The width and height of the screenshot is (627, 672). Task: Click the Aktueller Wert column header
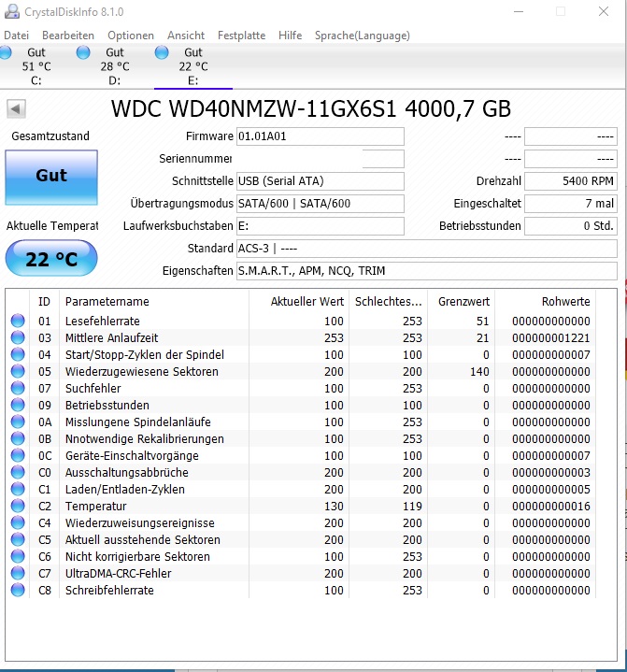point(299,301)
